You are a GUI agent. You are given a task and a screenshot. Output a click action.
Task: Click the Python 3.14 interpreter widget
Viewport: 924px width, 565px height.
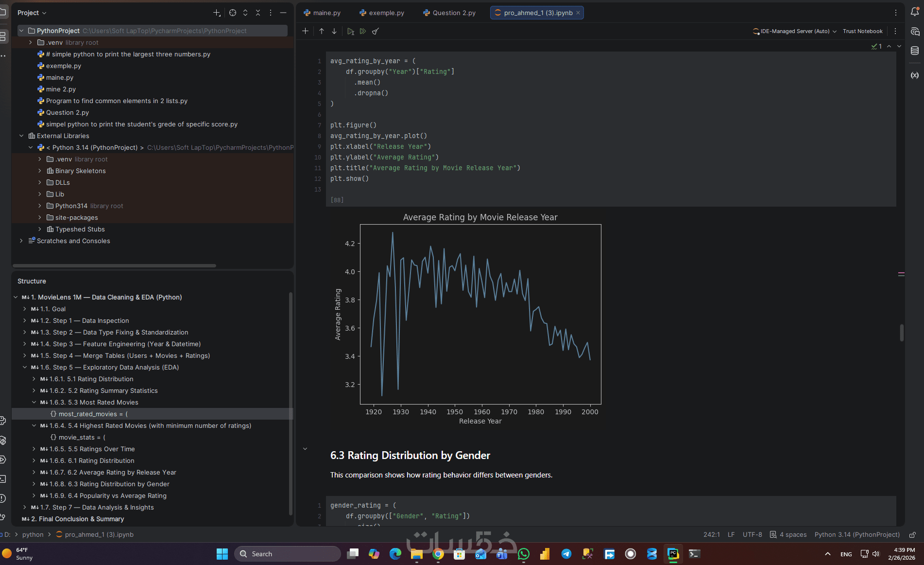[857, 535]
